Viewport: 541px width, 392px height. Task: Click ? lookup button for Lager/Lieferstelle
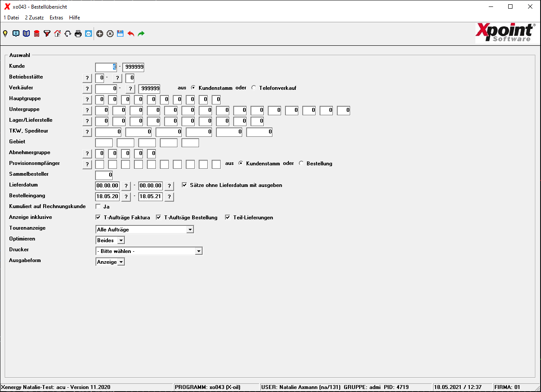87,121
